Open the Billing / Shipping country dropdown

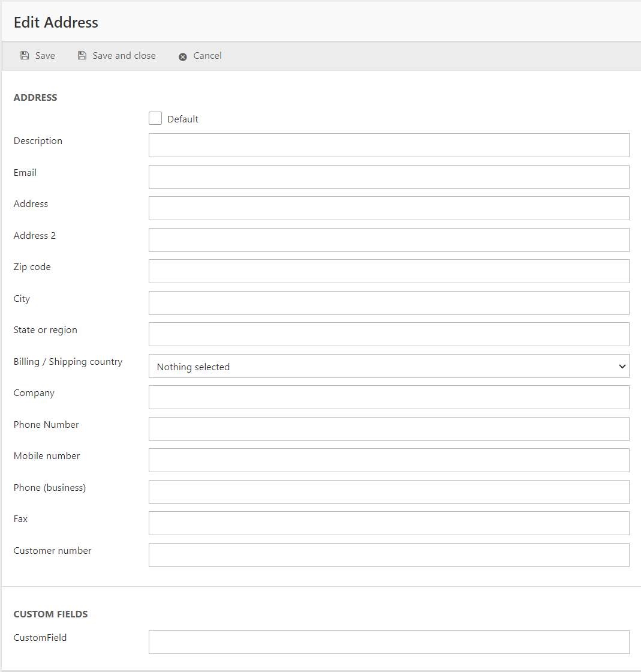pos(389,367)
